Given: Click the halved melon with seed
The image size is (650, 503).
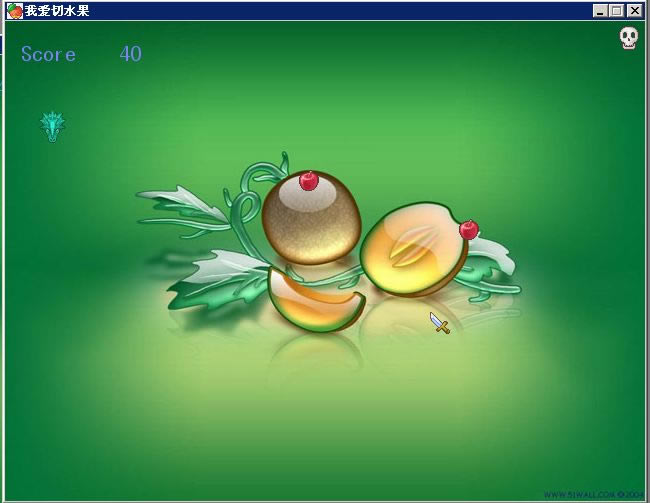Looking at the screenshot, I should pyautogui.click(x=410, y=250).
